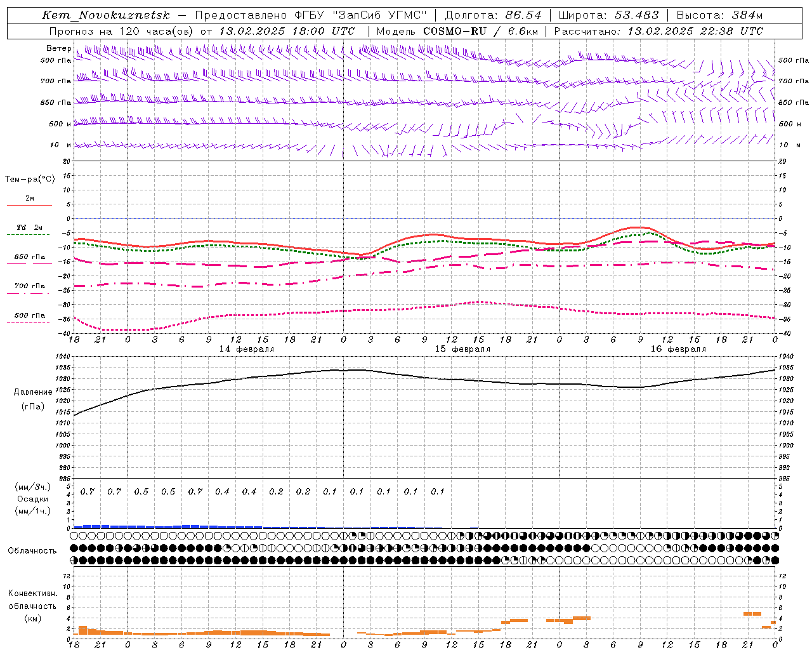Click the '2м' temperature legend entry

click(30, 199)
